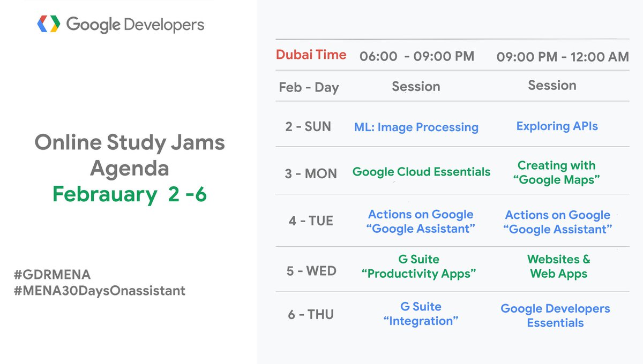
Task: Click the "5 - WED" row label
Action: tap(311, 271)
